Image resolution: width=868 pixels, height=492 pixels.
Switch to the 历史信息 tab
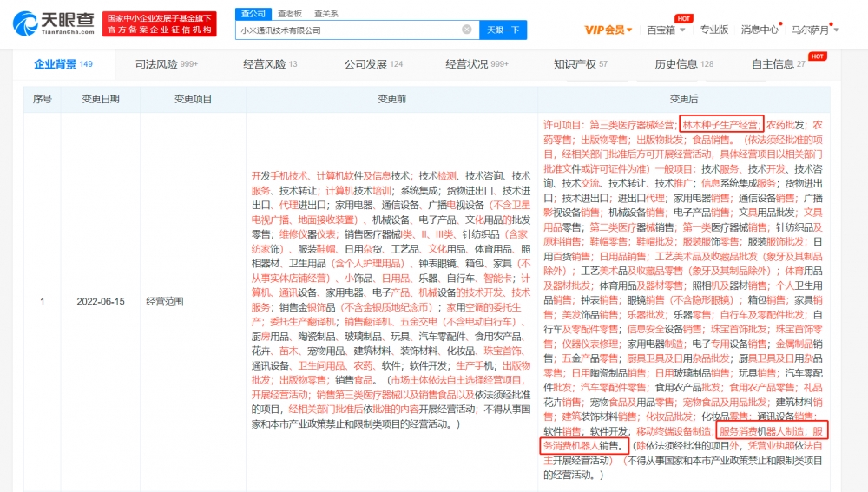684,64
